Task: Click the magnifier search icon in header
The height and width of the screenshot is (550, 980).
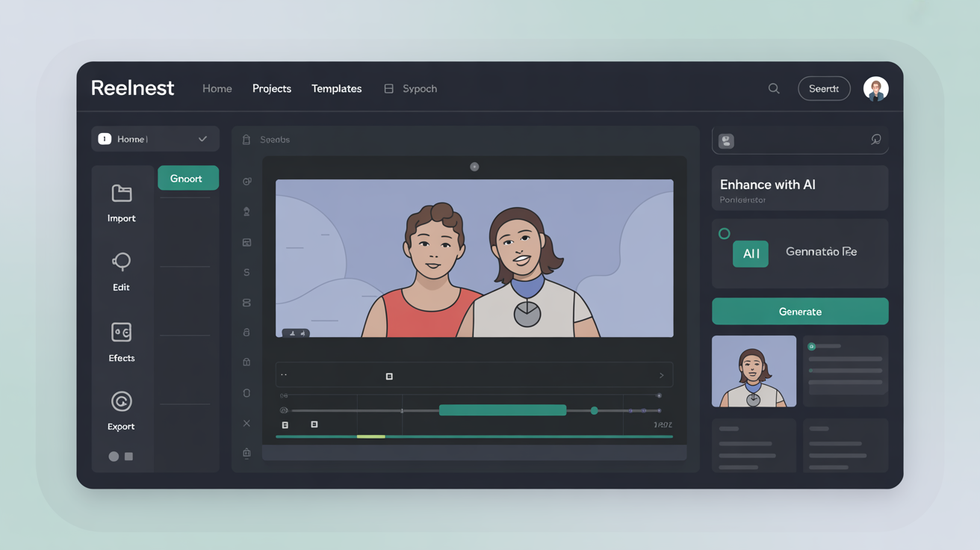Action: coord(774,88)
